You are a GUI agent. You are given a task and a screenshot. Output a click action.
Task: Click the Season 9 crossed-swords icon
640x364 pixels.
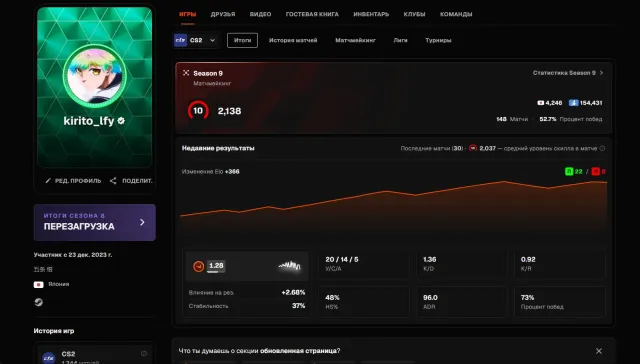coord(186,73)
